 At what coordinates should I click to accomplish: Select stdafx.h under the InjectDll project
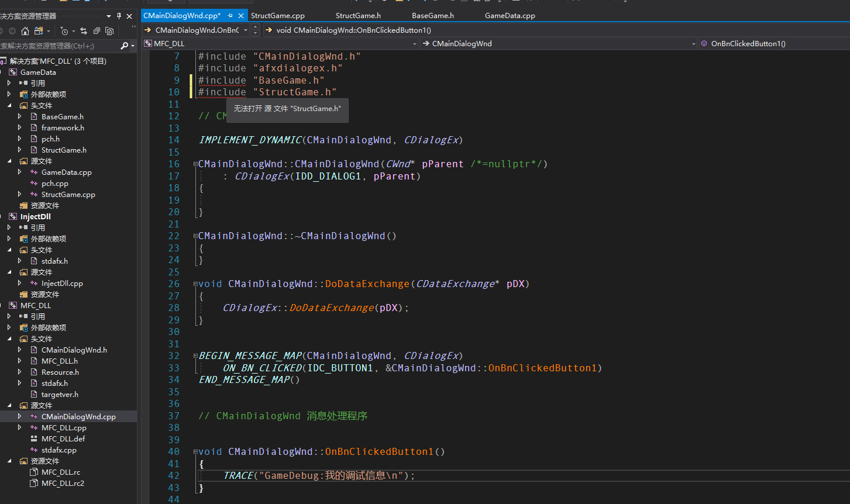54,261
